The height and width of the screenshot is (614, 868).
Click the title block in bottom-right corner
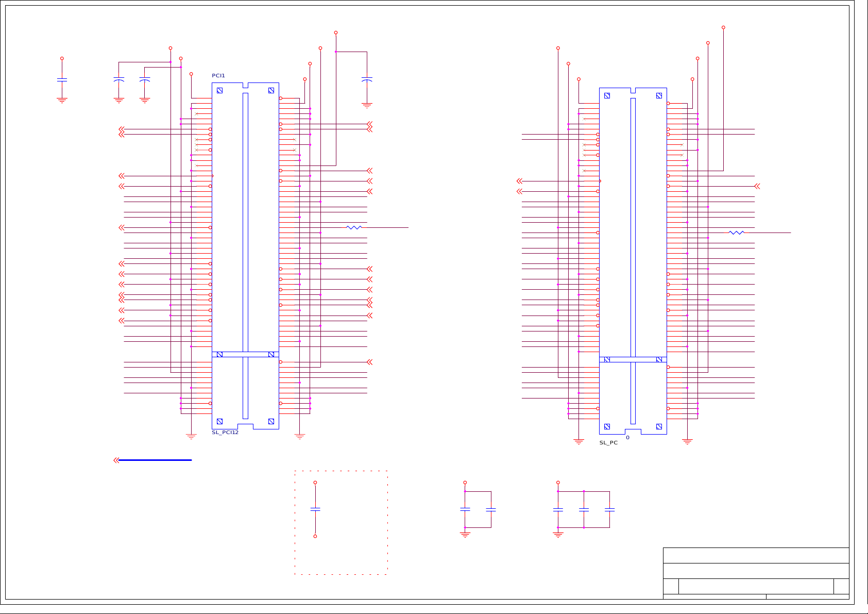click(756, 573)
